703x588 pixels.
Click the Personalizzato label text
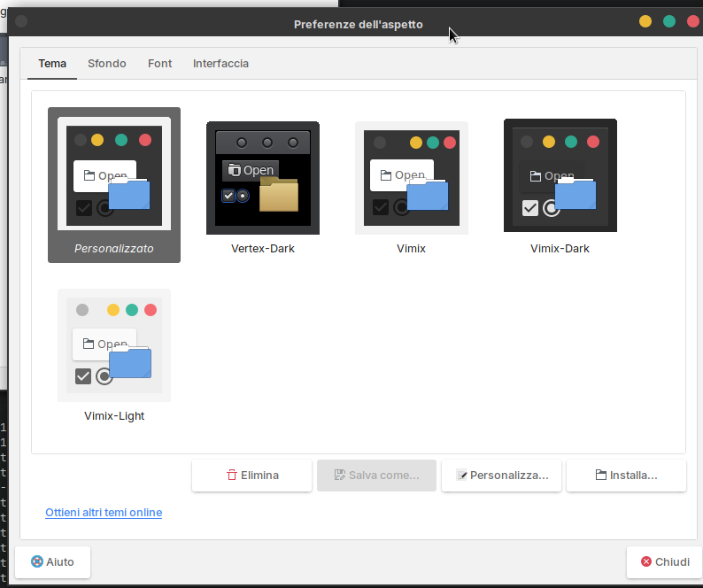[x=114, y=249]
